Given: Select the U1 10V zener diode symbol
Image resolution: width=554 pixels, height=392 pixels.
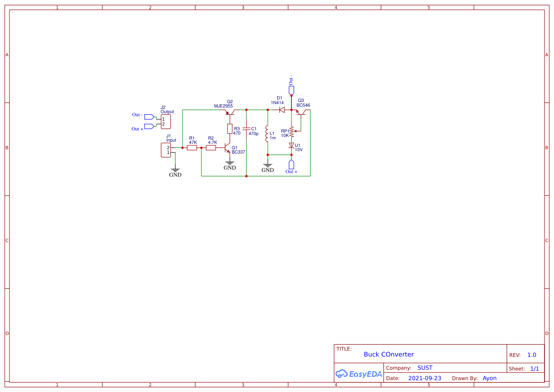Looking at the screenshot, I should point(291,145).
